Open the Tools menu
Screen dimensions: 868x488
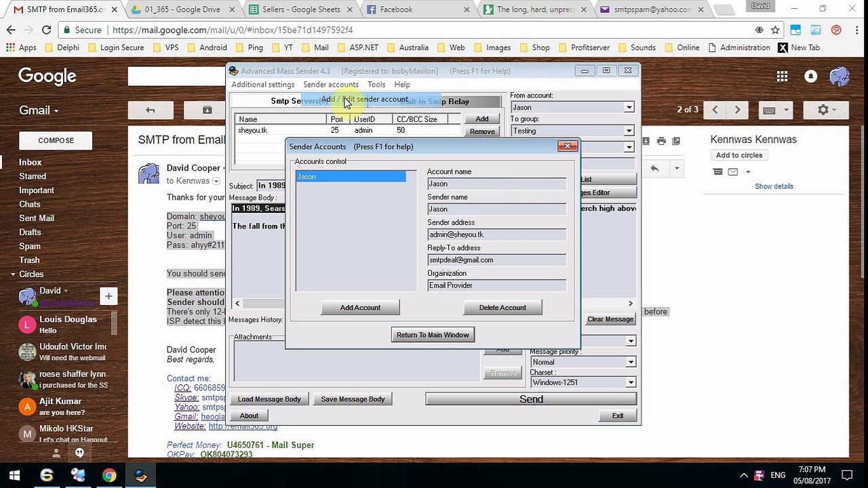(376, 85)
